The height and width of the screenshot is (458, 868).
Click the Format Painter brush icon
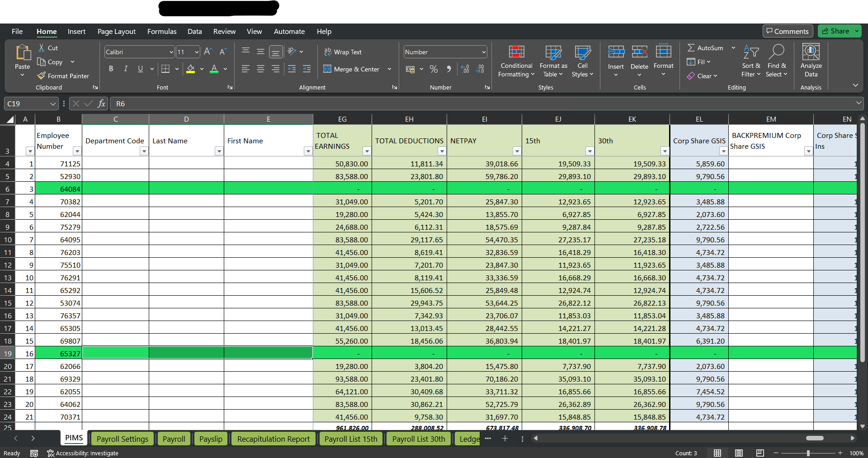coord(42,76)
